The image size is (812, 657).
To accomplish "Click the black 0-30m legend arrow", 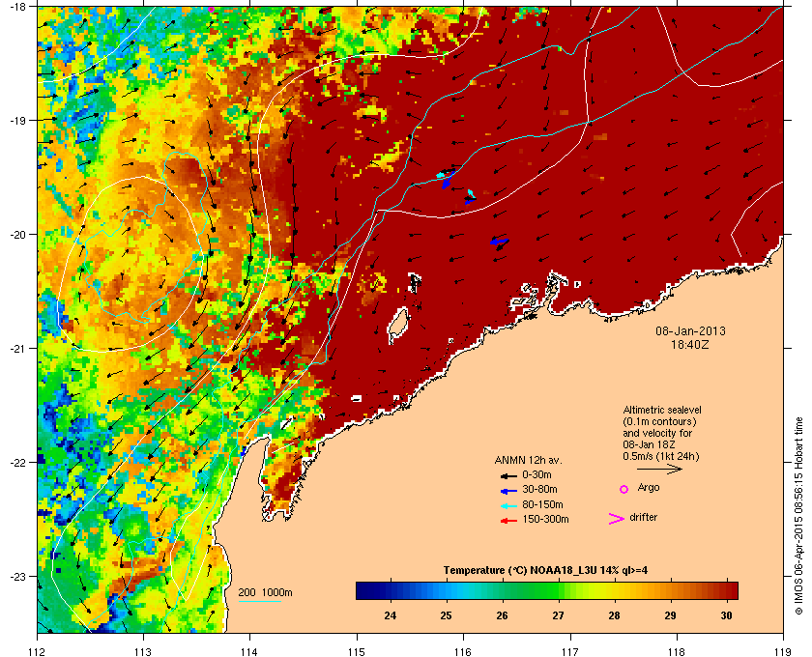I will pos(508,475).
